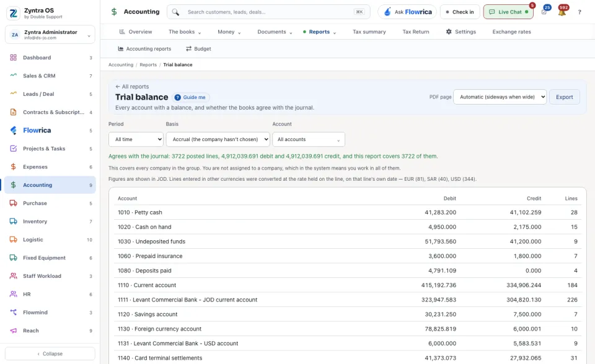
Task: Open Flowrica from the sidebar logo
Action: 13,131
